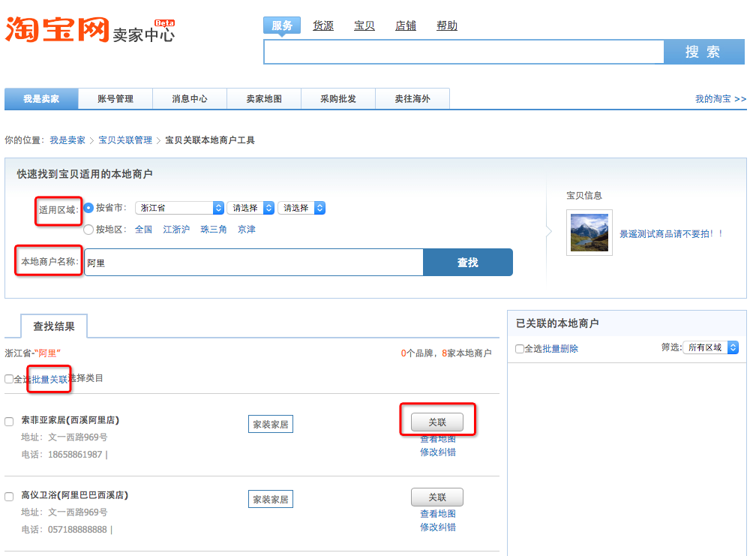Select the 服务 search tab

pos(282,26)
